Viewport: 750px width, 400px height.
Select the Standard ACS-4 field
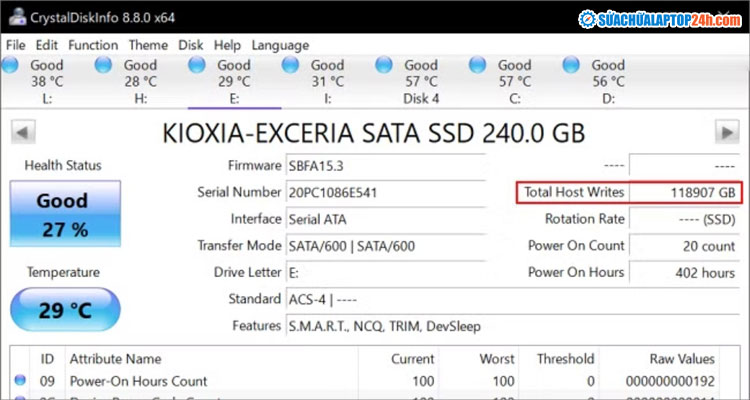click(x=512, y=300)
